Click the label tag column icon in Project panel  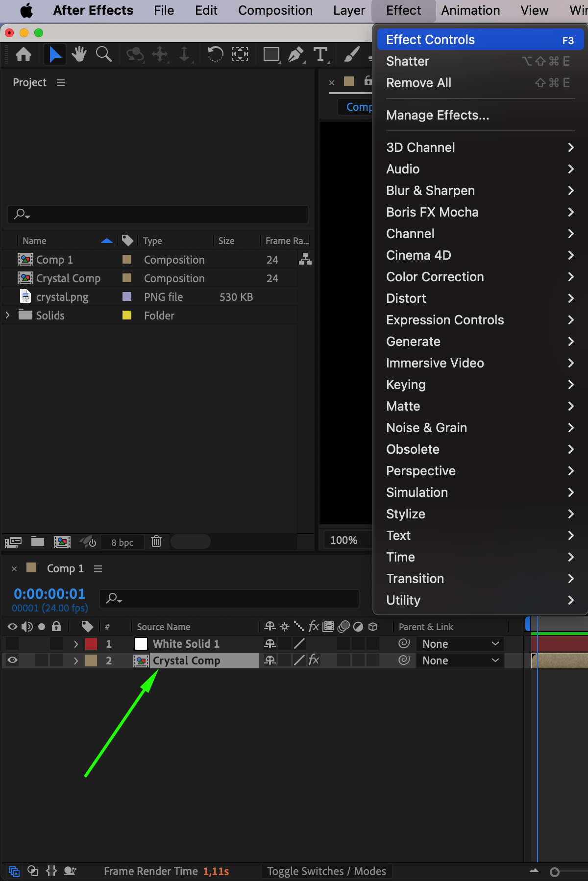pos(127,241)
